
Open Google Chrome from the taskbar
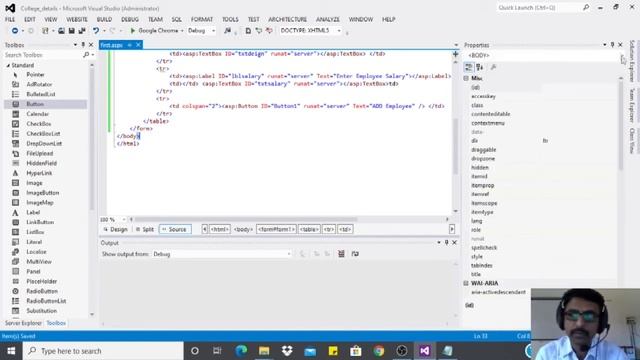point(379,351)
